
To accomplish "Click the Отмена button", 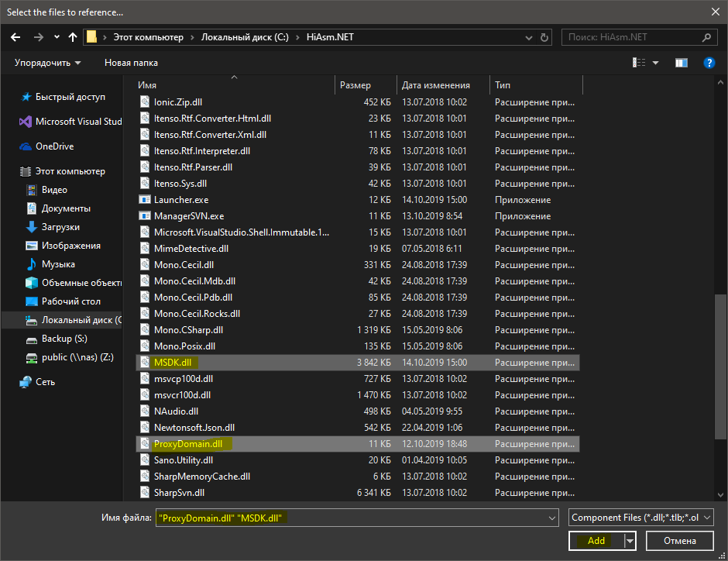I will coord(678,541).
